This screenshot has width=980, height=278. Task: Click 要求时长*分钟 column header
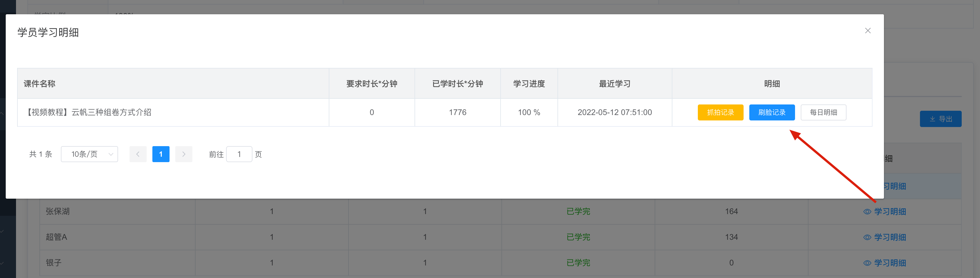click(x=372, y=84)
